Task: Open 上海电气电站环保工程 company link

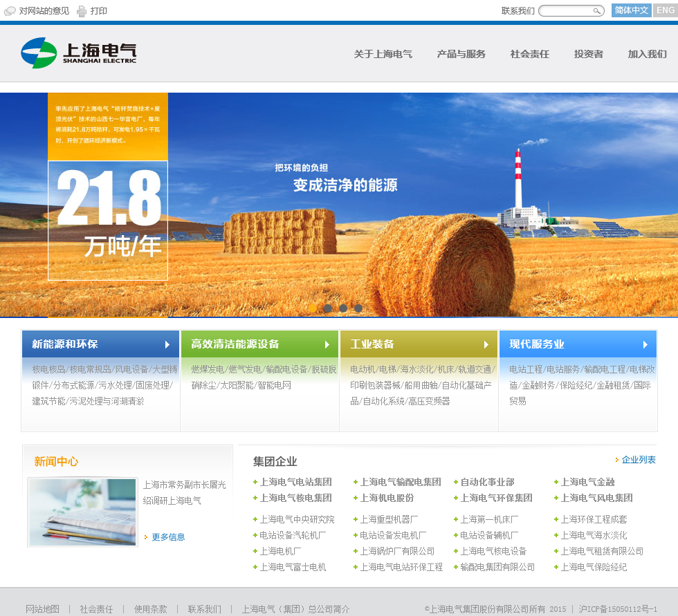Action: pyautogui.click(x=401, y=567)
